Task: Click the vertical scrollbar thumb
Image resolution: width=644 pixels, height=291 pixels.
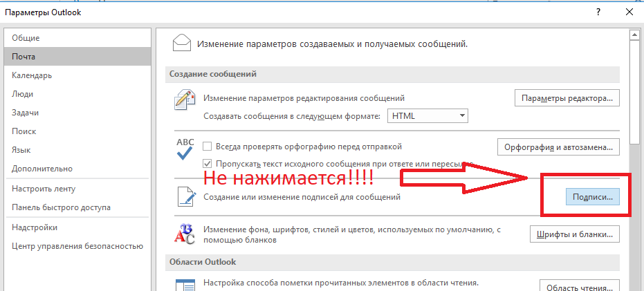Action: [x=634, y=93]
